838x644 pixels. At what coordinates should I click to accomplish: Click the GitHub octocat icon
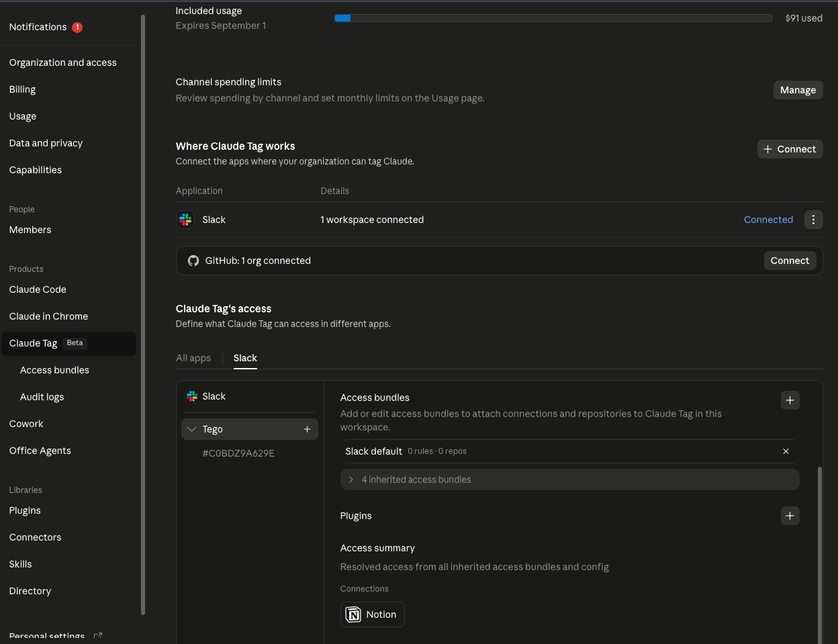193,261
